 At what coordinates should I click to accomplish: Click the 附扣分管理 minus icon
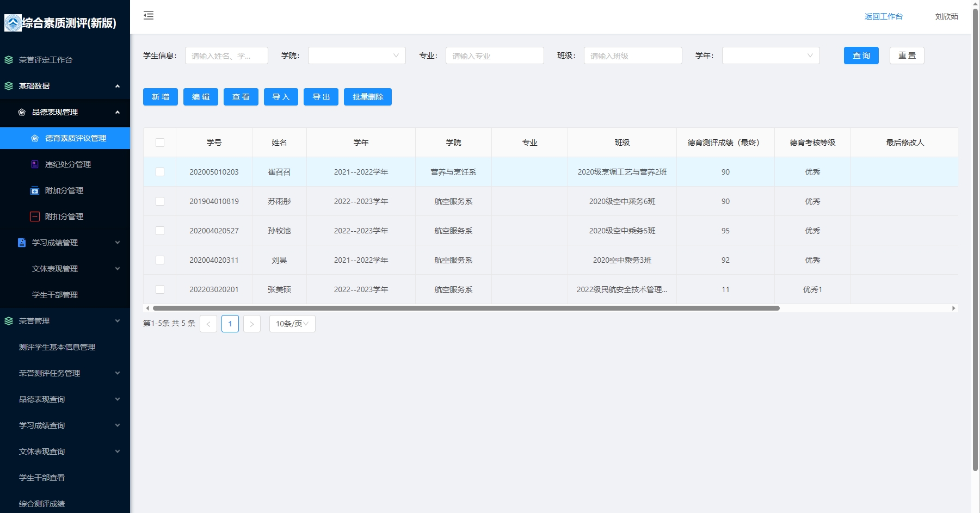pyautogui.click(x=35, y=217)
